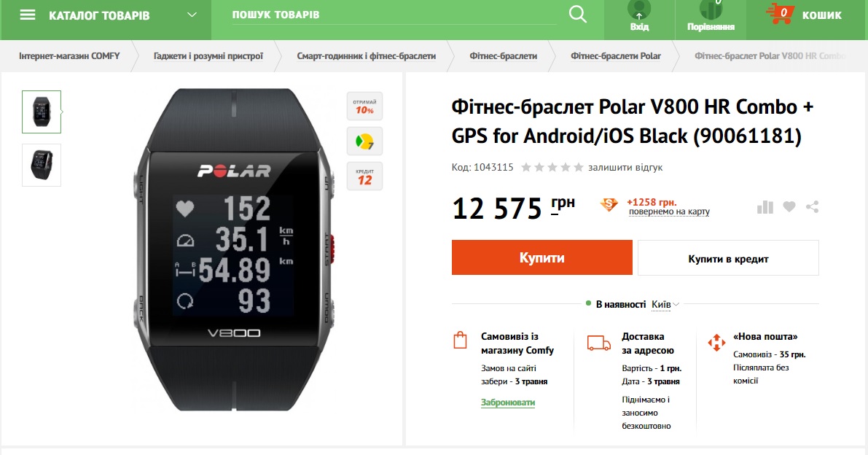Screen dimensions: 868x455
Task: Open hamburger menu for Каталог товарів
Action: click(x=28, y=15)
